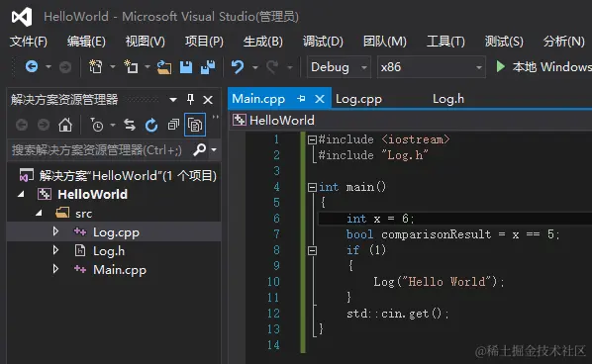Open pending changes filter clock icon

pos(97,125)
